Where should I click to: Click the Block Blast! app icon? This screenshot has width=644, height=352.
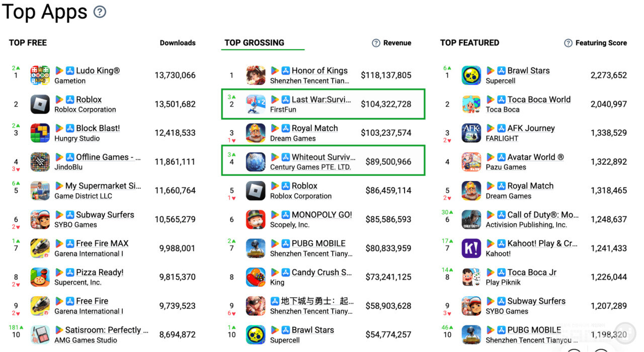pos(40,133)
